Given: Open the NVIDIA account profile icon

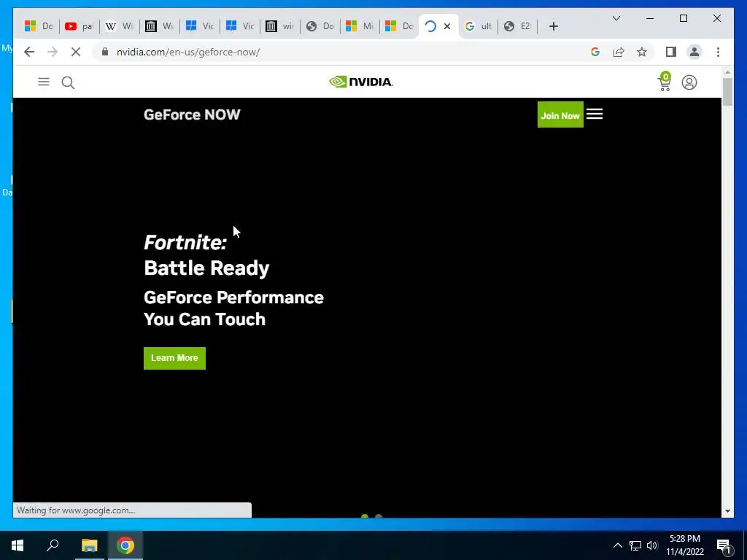Looking at the screenshot, I should pos(689,82).
